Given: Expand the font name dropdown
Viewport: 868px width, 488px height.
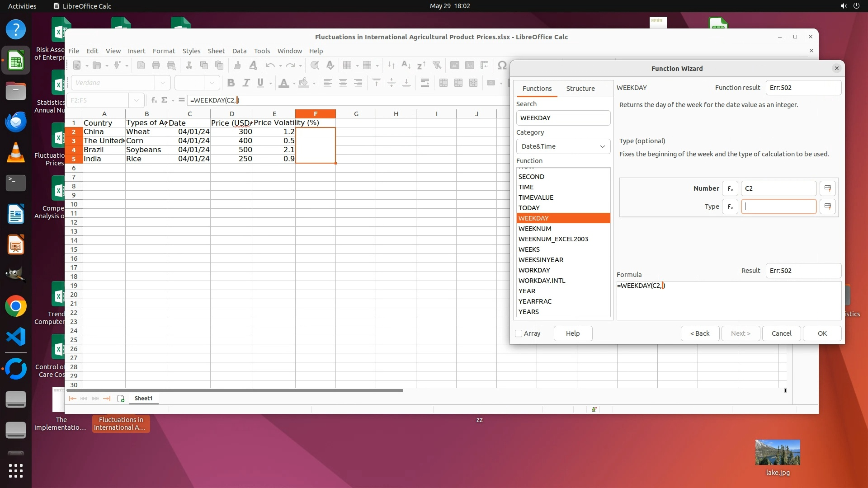Looking at the screenshot, I should coord(162,83).
